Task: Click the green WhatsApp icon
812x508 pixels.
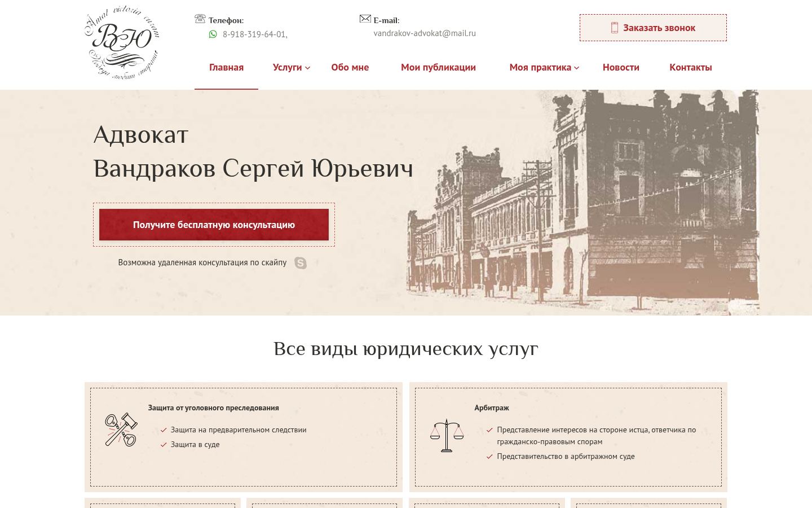Action: click(213, 34)
